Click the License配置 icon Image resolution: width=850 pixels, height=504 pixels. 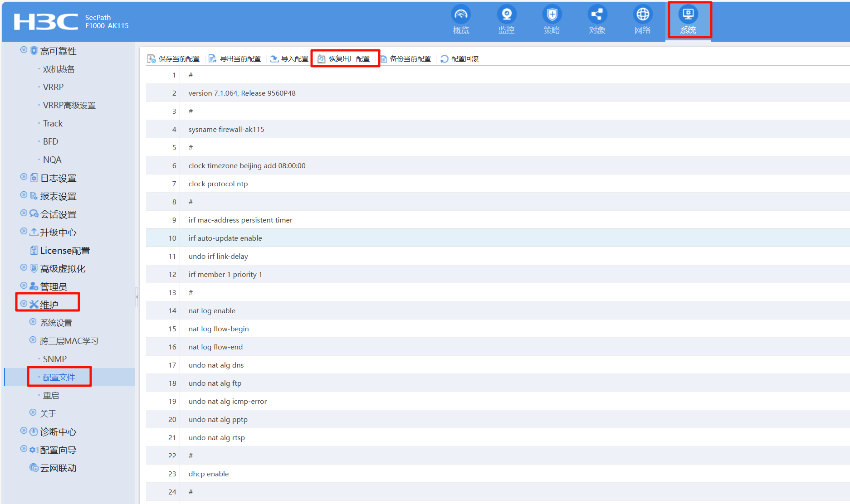click(x=34, y=250)
